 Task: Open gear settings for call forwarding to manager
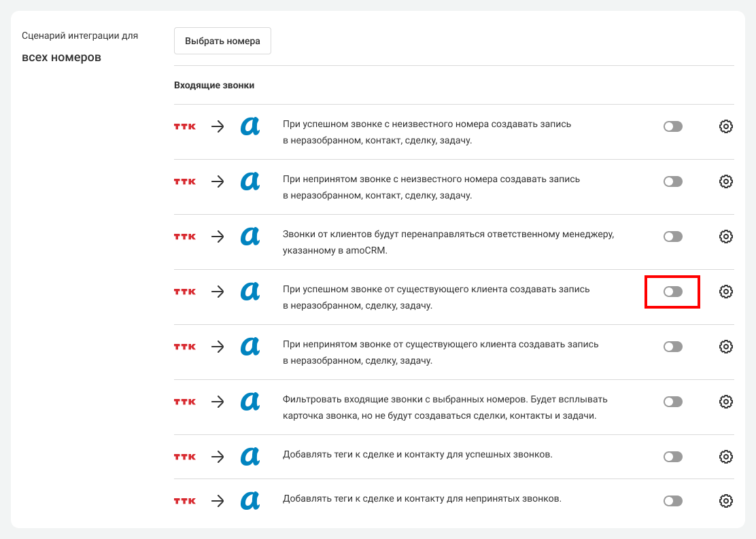click(725, 237)
